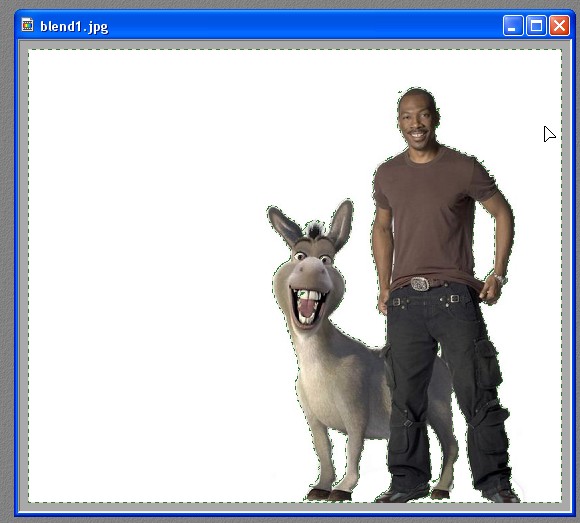Click the man's wristwatch
Image resolution: width=580 pixels, height=523 pixels.
click(x=500, y=279)
